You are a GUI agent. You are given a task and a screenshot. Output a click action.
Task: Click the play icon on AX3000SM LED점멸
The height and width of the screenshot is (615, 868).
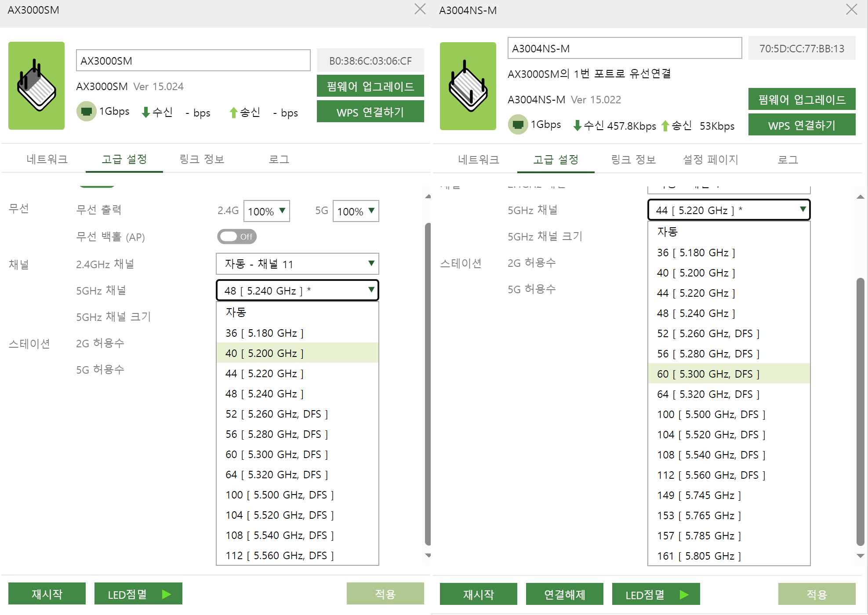[x=167, y=594]
